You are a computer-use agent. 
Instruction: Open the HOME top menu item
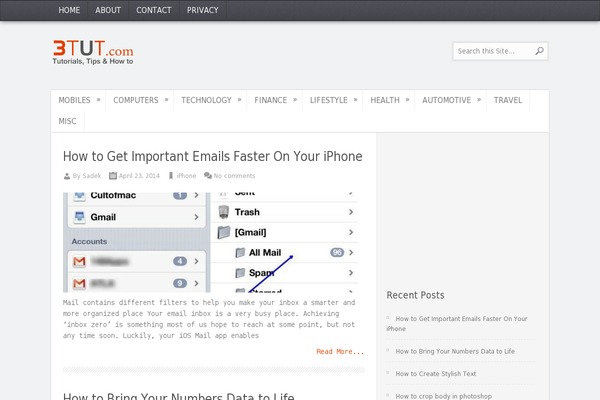tap(69, 10)
